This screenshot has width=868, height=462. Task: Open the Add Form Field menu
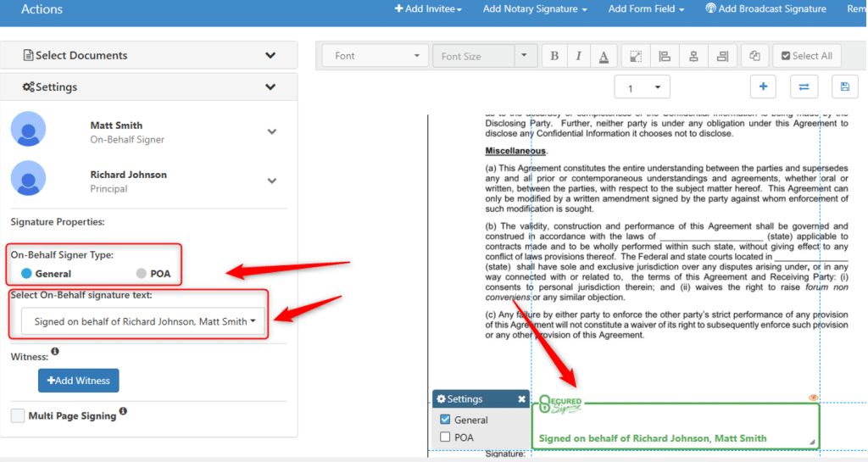[x=646, y=8]
